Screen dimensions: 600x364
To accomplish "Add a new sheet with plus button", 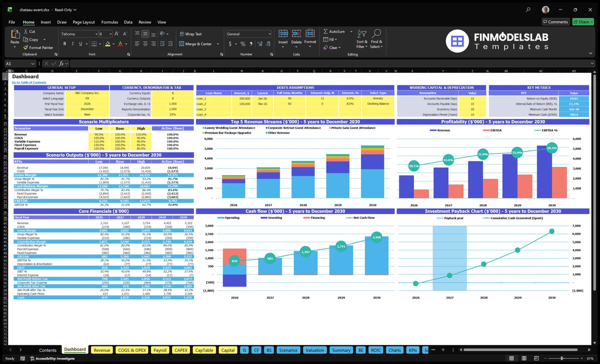I will 443,350.
